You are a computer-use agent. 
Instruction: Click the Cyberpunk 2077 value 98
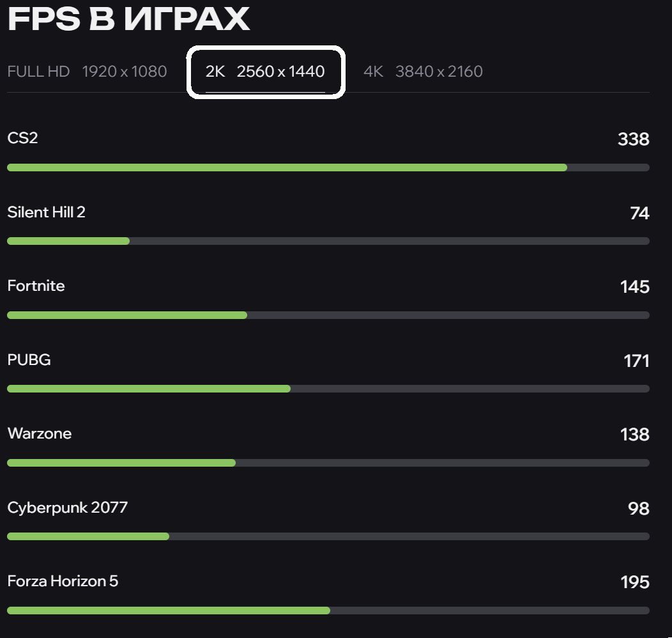pos(639,509)
